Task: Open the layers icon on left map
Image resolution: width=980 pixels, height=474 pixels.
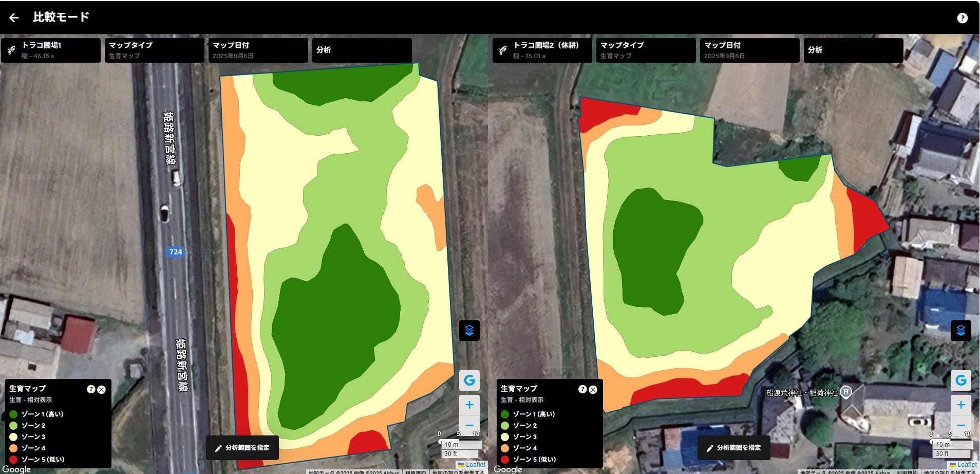Action: 469,330
